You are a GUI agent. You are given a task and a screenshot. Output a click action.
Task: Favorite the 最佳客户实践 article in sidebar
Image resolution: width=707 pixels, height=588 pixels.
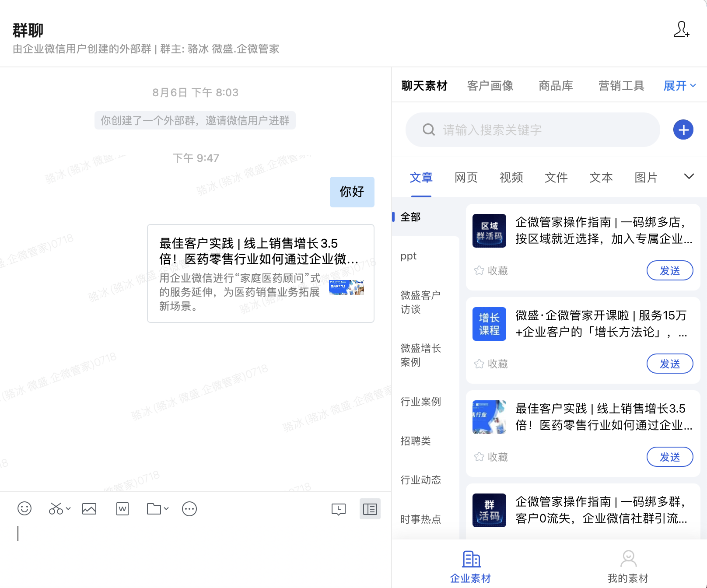[491, 457]
